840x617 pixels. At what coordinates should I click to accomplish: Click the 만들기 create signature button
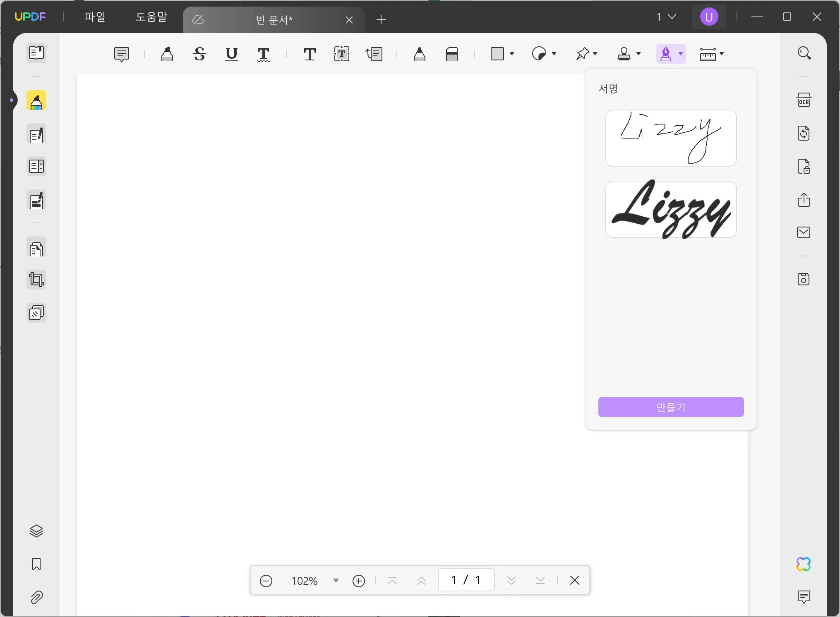(671, 407)
